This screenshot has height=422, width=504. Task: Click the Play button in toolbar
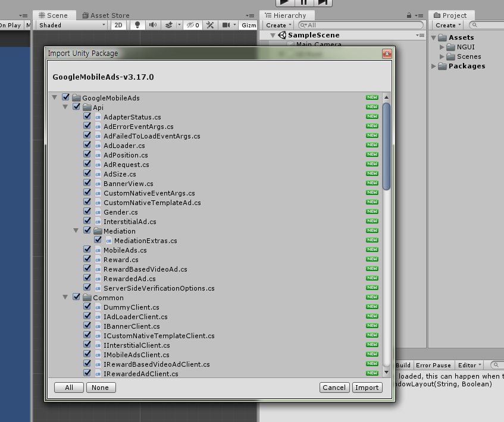pos(285,2)
